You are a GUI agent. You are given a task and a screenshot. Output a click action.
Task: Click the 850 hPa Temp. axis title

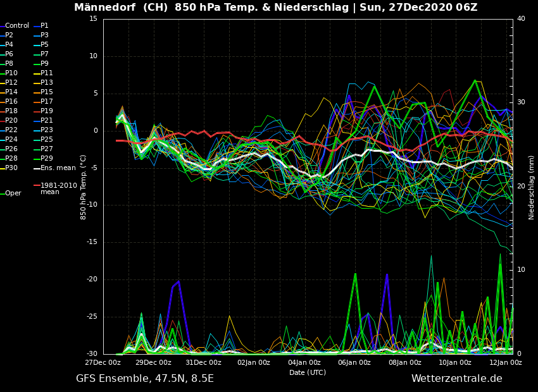click(x=84, y=187)
